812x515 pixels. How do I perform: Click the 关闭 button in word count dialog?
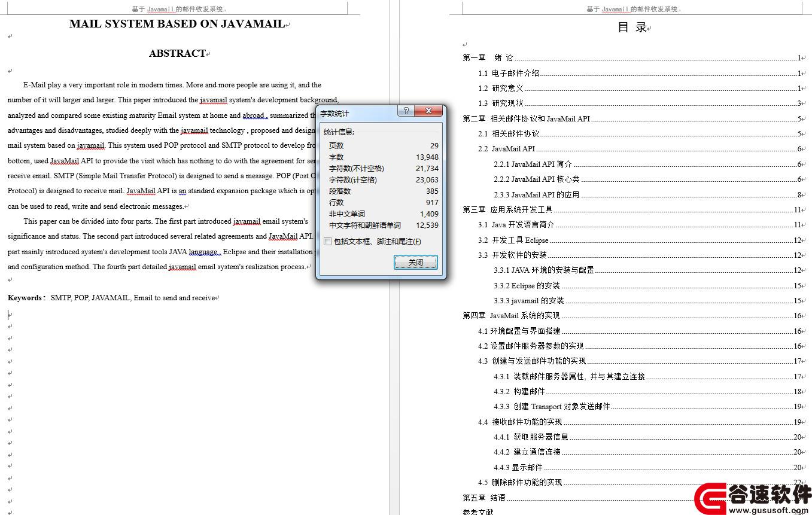415,262
